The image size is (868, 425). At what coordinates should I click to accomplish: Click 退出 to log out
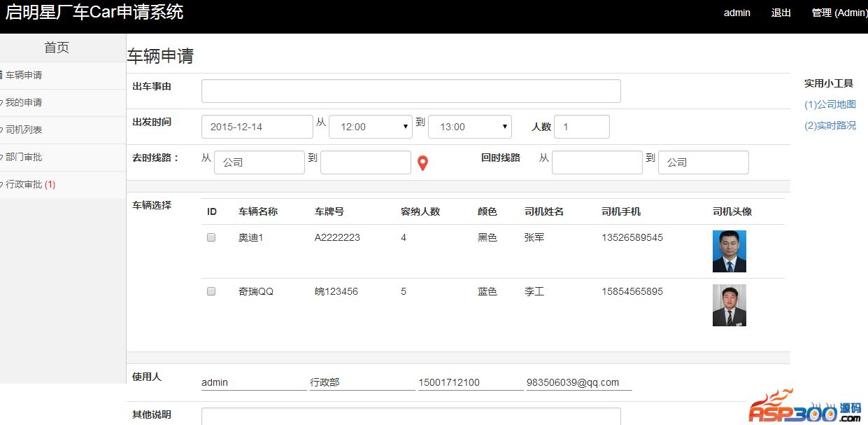click(x=781, y=13)
